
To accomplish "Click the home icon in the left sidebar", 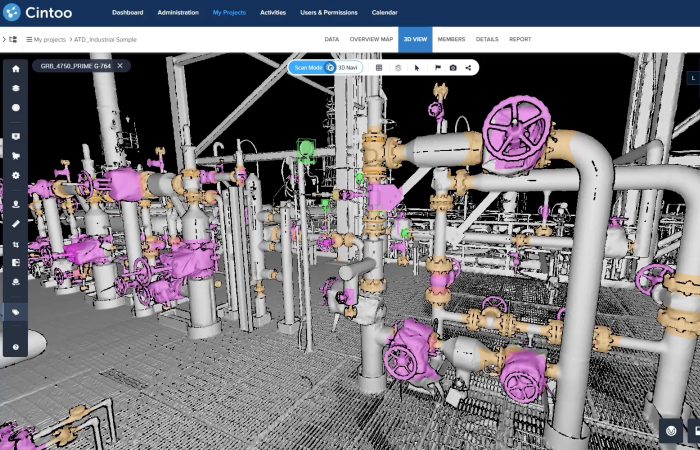I will tap(15, 70).
